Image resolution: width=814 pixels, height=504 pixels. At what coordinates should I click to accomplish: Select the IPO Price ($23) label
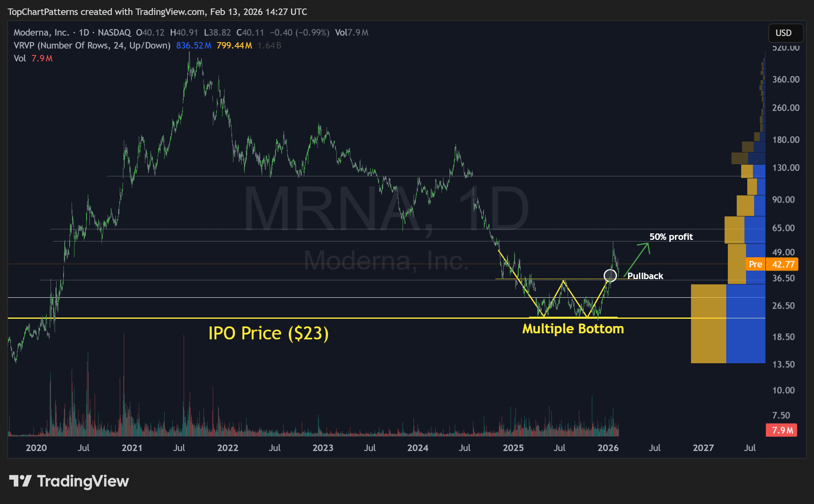coord(268,333)
